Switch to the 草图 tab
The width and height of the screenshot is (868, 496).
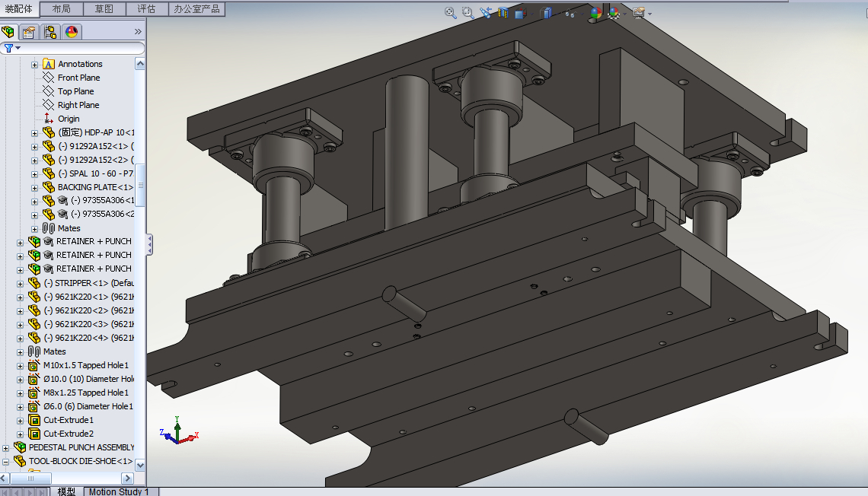(x=104, y=9)
